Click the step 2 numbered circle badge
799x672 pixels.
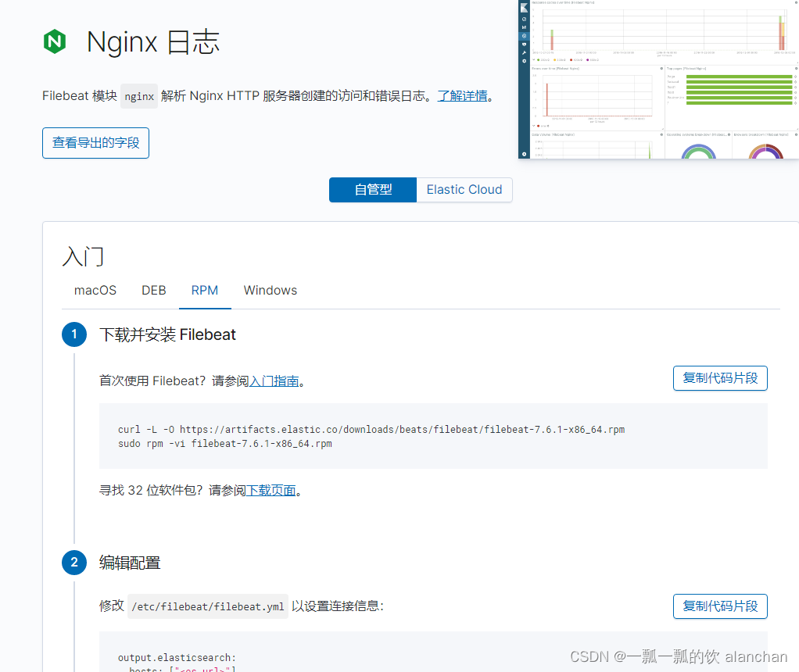[74, 562]
